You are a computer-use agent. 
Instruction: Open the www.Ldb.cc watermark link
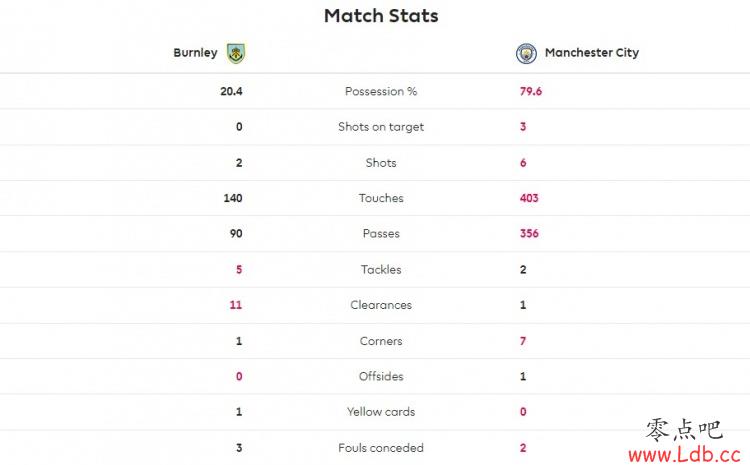(x=684, y=454)
